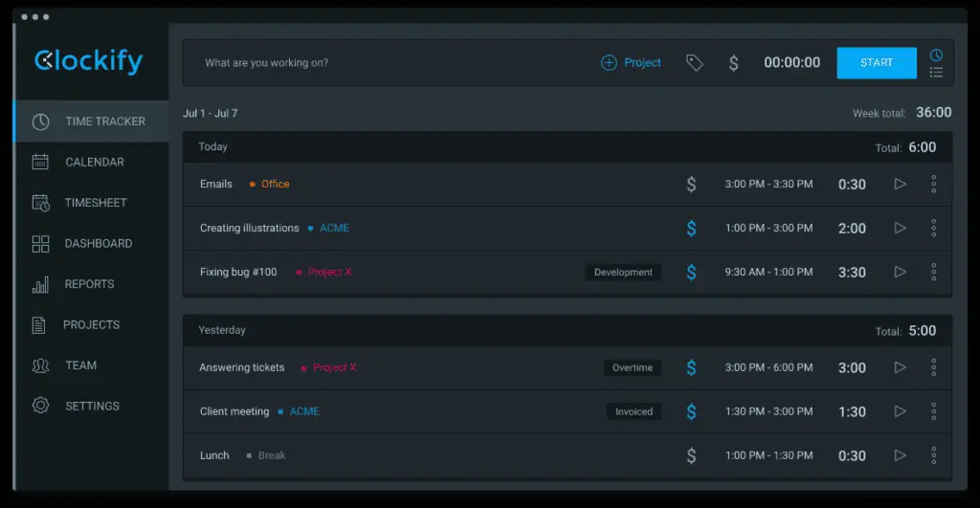The image size is (980, 508).
Task: Go to Projects in sidebar
Action: pyautogui.click(x=91, y=324)
